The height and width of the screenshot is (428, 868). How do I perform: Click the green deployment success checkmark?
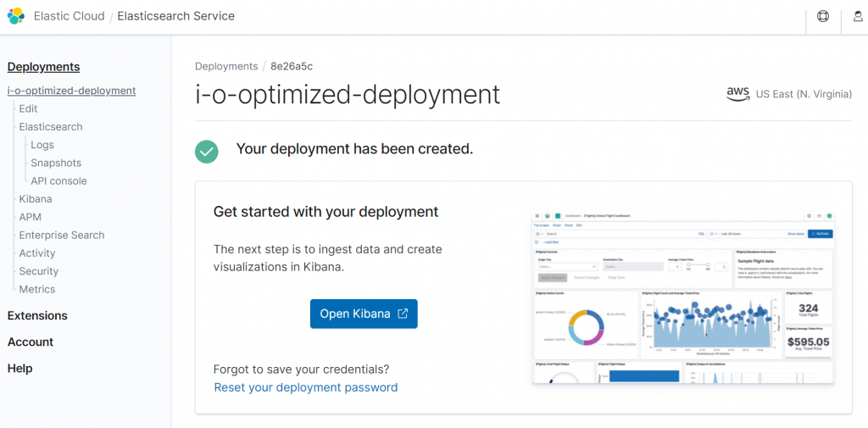pos(206,151)
